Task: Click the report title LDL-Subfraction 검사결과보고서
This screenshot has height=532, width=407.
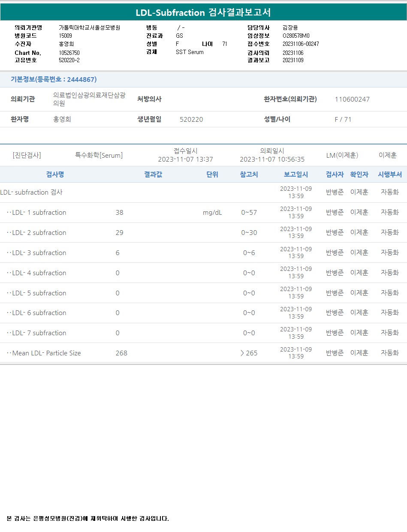Action: click(203, 12)
